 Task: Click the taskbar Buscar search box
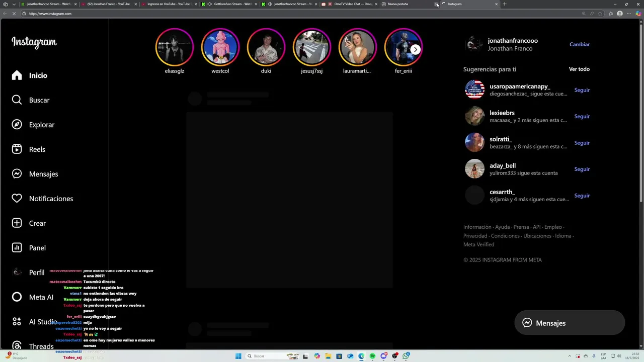272,356
